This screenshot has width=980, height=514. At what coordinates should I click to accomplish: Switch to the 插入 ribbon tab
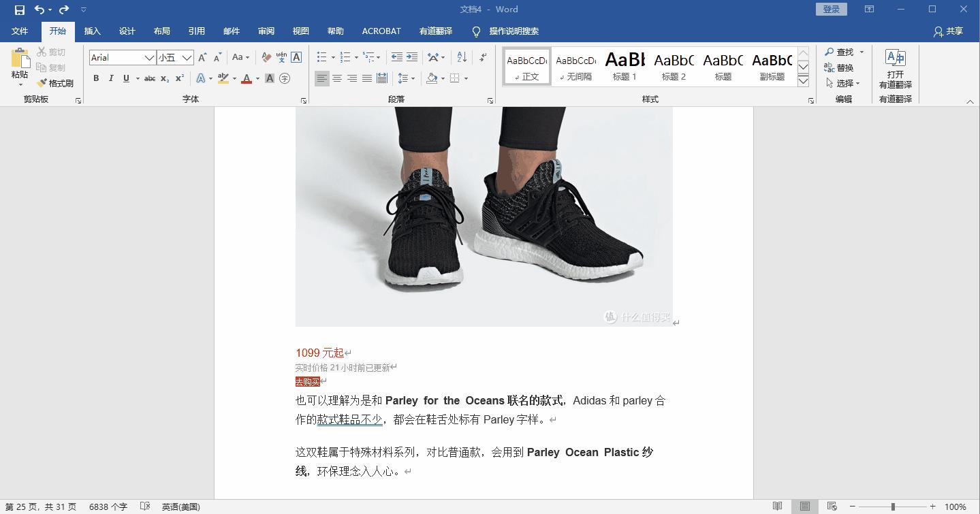tap(92, 31)
